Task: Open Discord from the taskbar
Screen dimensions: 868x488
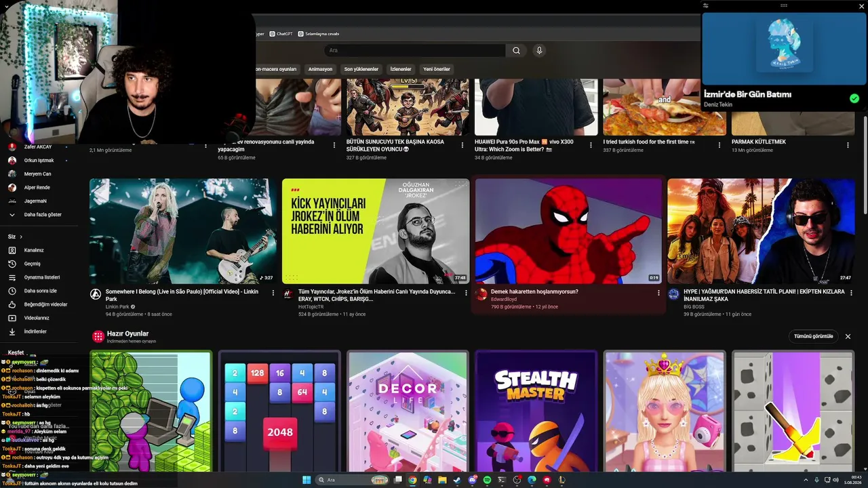Action: pos(472,480)
